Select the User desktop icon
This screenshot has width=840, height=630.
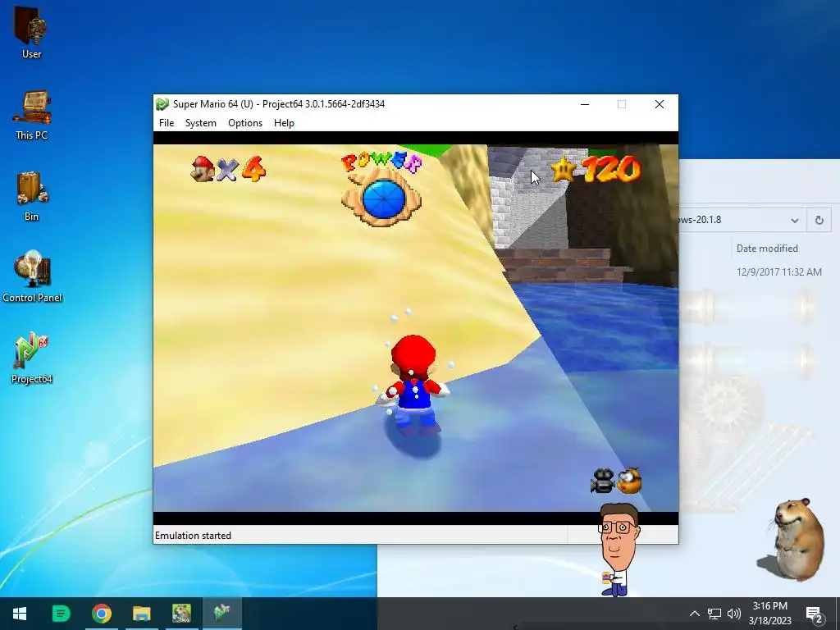click(32, 32)
